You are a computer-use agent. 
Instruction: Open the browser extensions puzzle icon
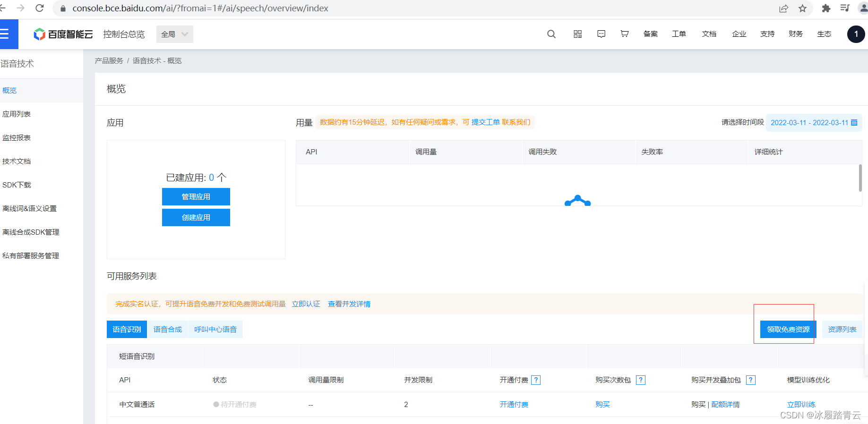click(x=826, y=8)
